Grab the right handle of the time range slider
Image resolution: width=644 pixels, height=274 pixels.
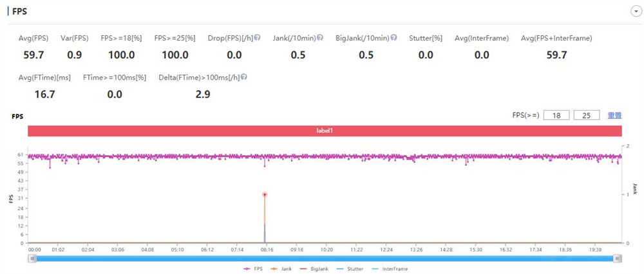pos(618,259)
